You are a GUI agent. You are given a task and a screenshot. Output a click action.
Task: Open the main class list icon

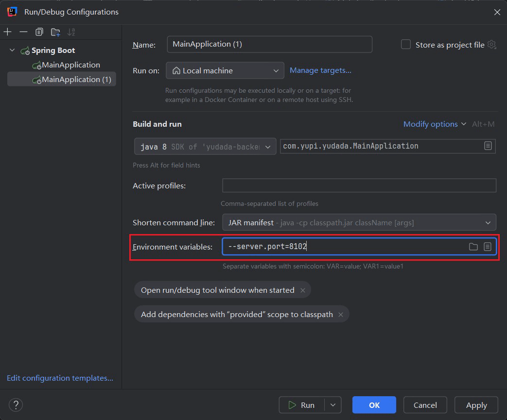click(x=488, y=146)
